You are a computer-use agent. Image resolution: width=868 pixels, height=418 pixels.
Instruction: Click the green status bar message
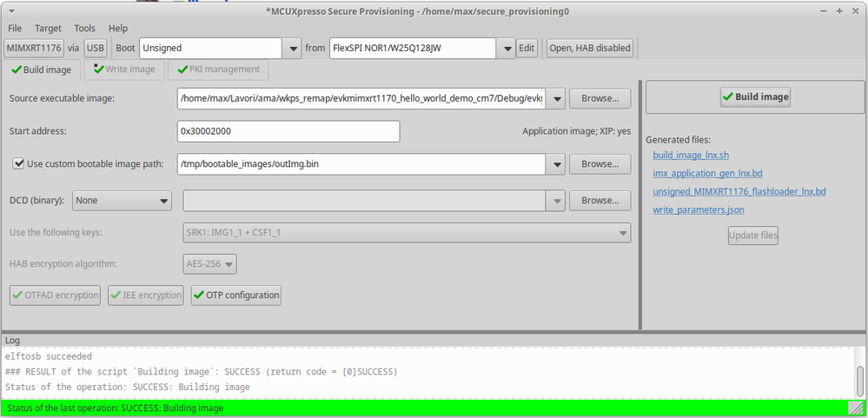pos(116,408)
